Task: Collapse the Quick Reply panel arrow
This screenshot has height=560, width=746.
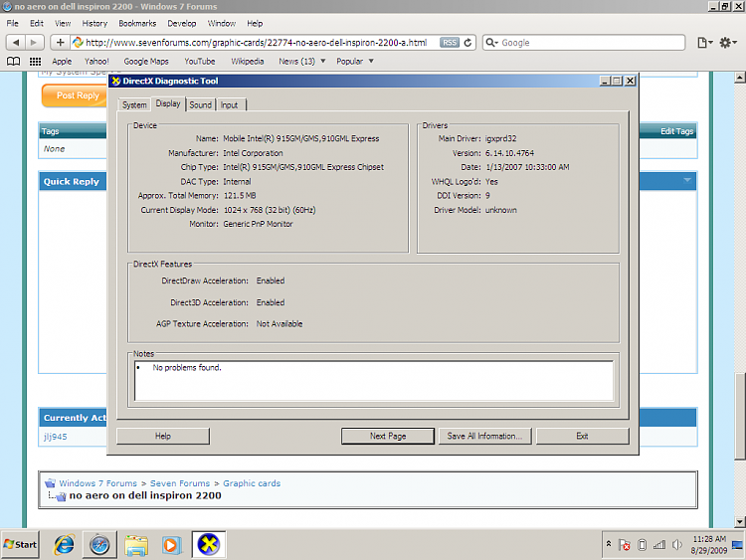Action: (x=687, y=180)
